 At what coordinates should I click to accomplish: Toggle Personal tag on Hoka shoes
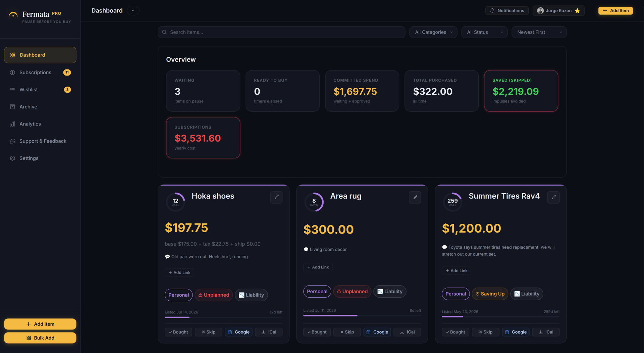click(178, 295)
